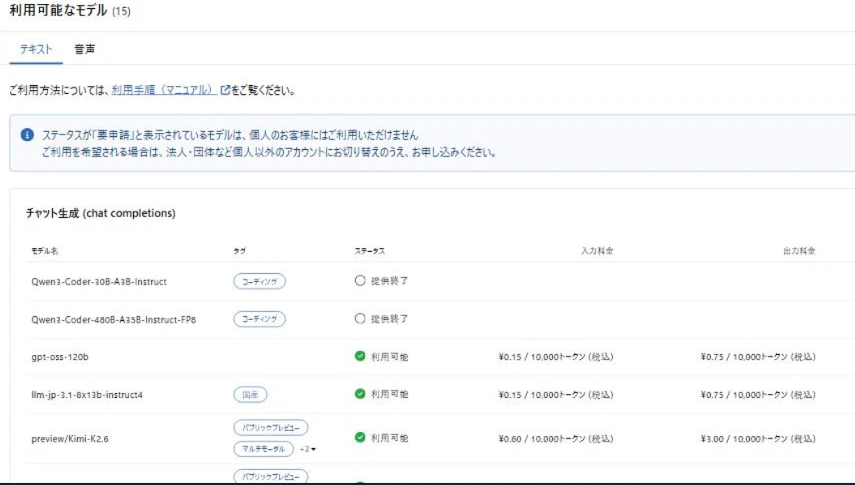Click green check icon for gpt-oss-120b
The image size is (855, 485).
360,356
